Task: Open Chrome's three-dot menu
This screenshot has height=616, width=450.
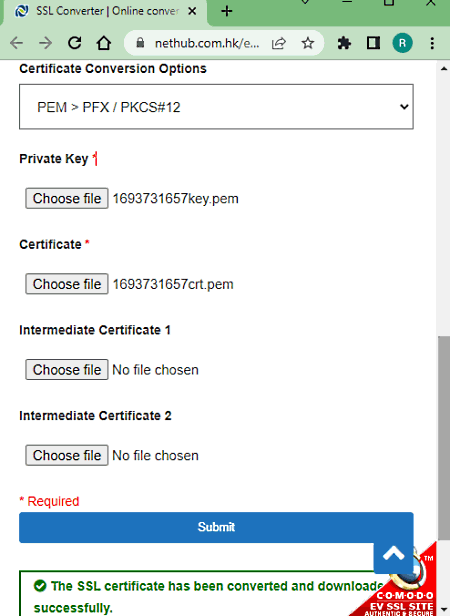Action: tap(432, 43)
